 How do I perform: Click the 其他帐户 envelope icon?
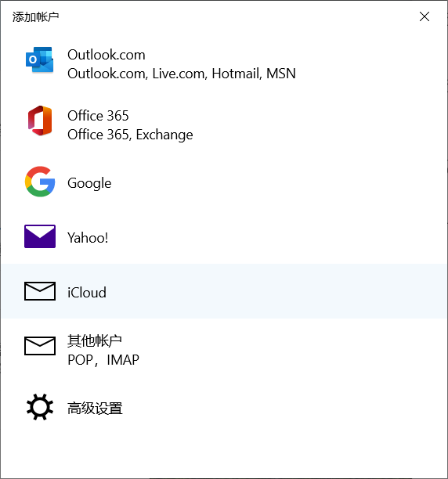click(x=40, y=346)
